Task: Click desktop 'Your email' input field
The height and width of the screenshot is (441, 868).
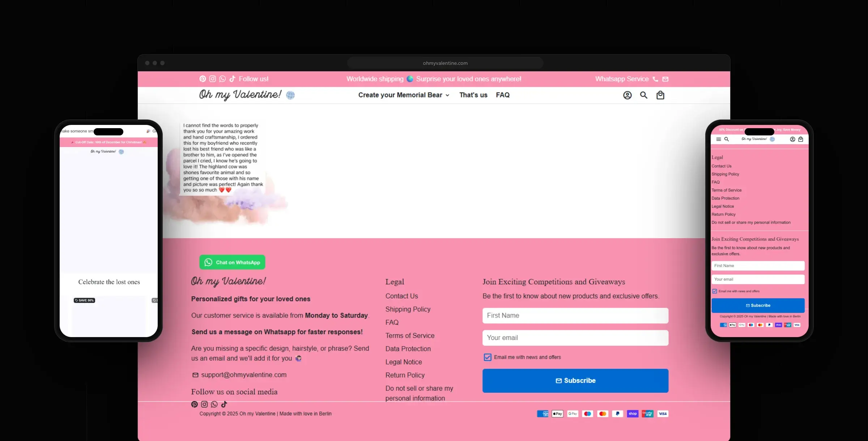Action: (x=575, y=338)
